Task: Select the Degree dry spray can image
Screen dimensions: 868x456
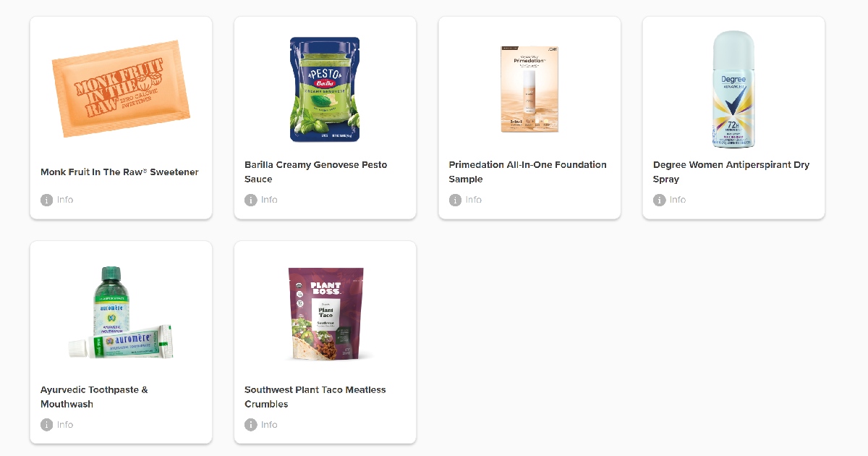Action: (x=733, y=89)
